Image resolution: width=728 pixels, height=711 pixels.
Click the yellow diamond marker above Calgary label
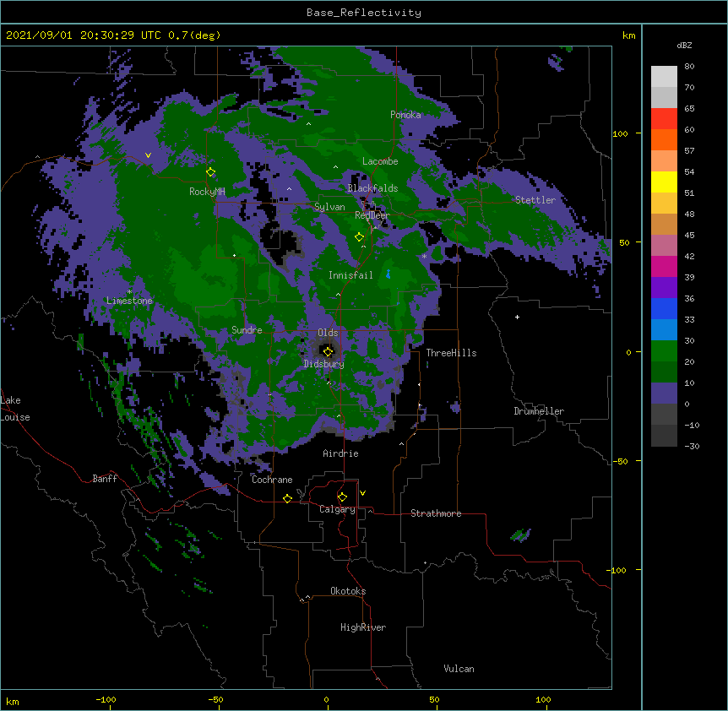[x=342, y=497]
